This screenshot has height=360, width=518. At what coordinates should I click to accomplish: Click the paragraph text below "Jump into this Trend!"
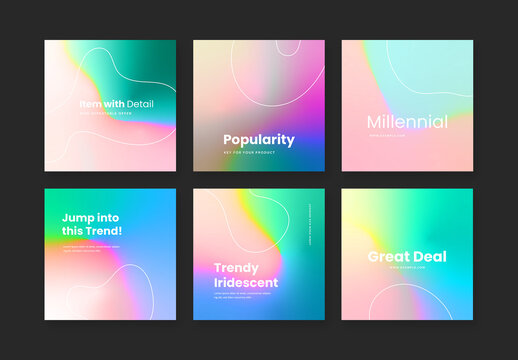pos(91,249)
